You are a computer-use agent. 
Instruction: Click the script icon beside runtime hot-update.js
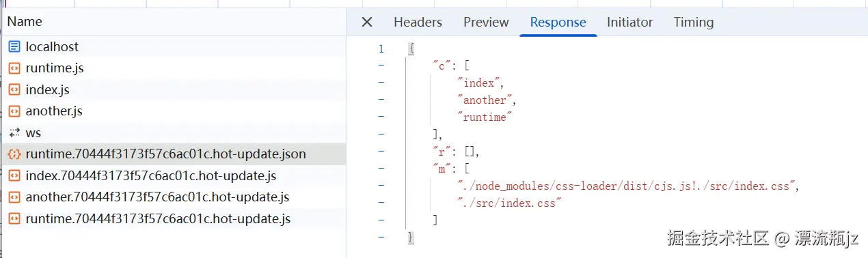(x=14, y=219)
